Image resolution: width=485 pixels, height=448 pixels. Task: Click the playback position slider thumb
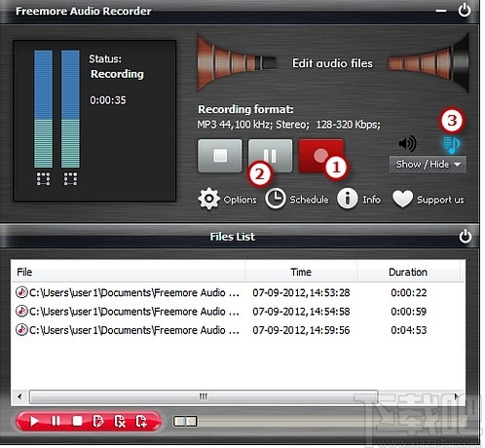tap(185, 422)
